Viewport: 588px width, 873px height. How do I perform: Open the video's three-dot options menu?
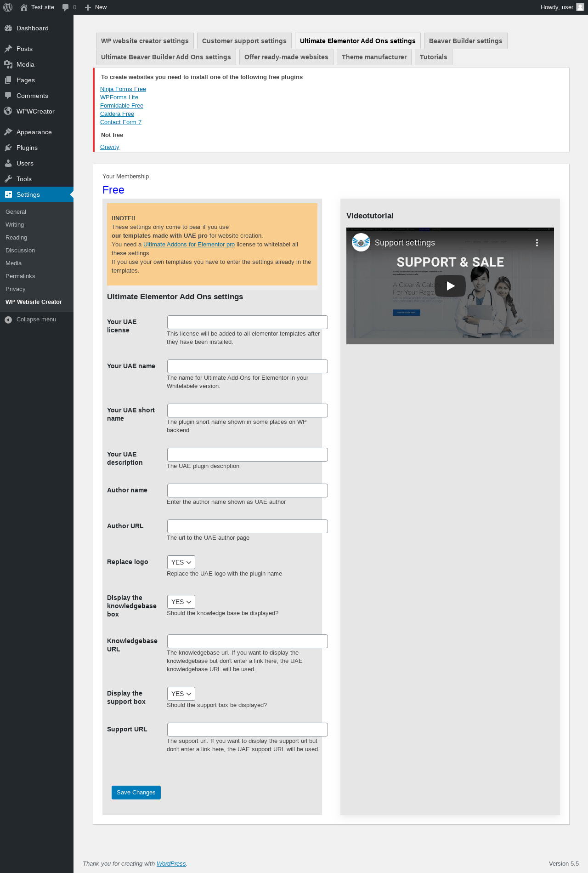pyautogui.click(x=537, y=243)
